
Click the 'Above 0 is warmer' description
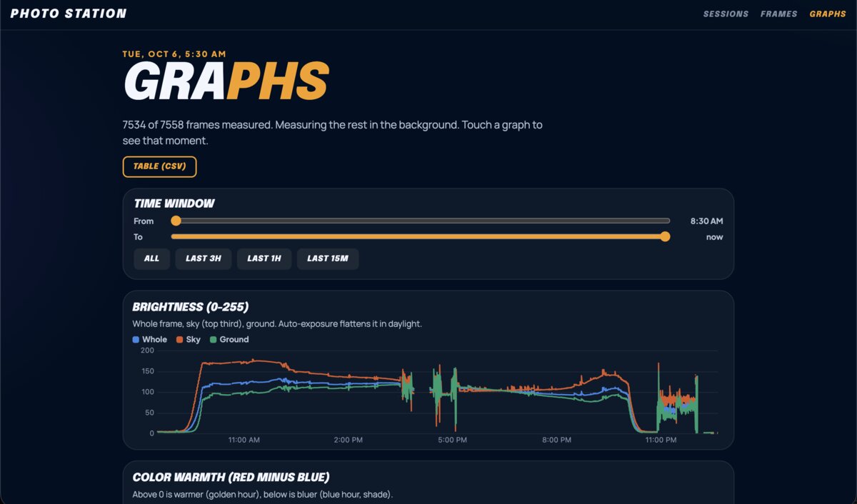point(263,495)
